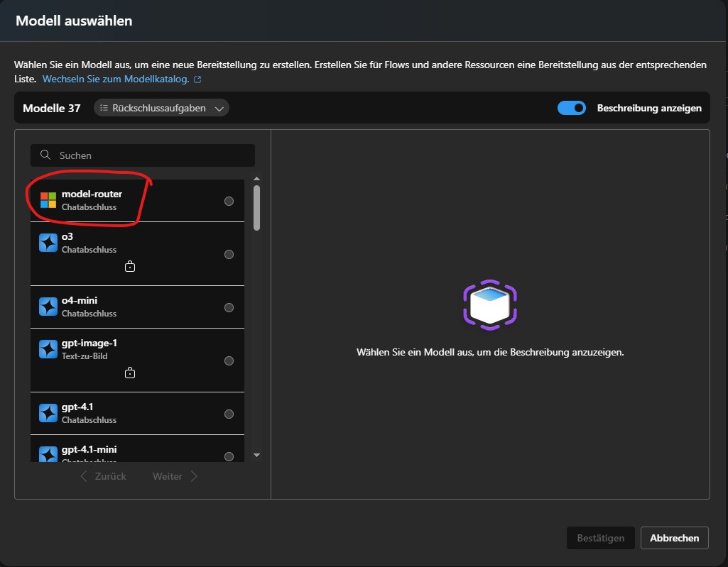The width and height of the screenshot is (728, 567).
Task: Click the Chatabschluss label under o4-mini
Action: (x=89, y=314)
